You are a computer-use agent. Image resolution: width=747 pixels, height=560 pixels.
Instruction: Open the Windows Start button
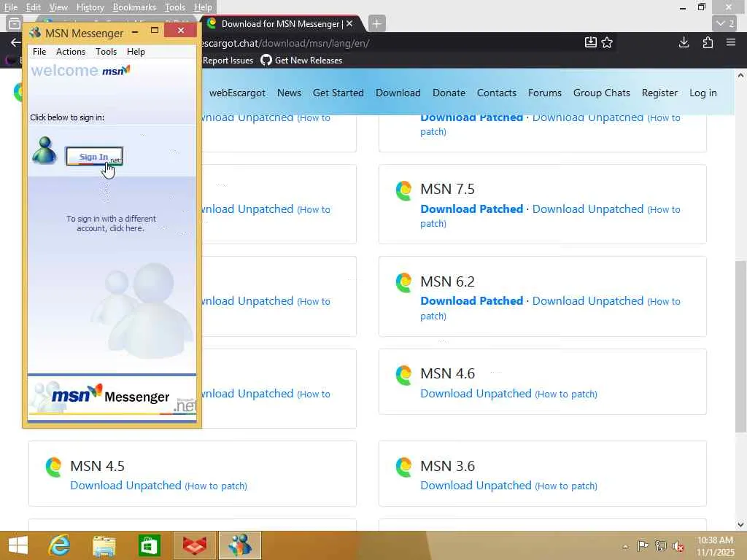pos(18,545)
